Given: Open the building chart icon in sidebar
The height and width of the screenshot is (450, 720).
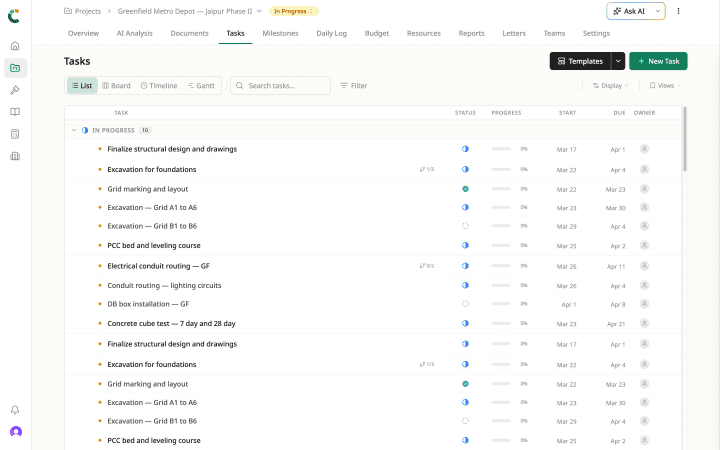Looking at the screenshot, I should [15, 156].
